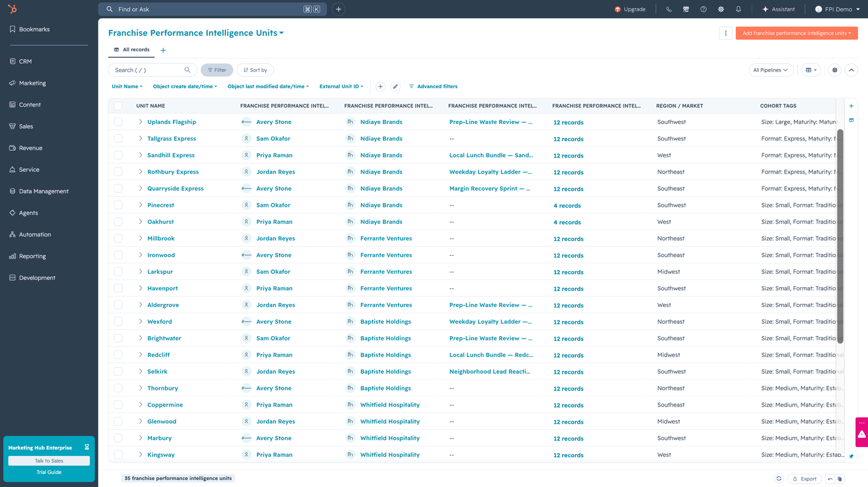Open the Help question mark icon

[x=703, y=10]
